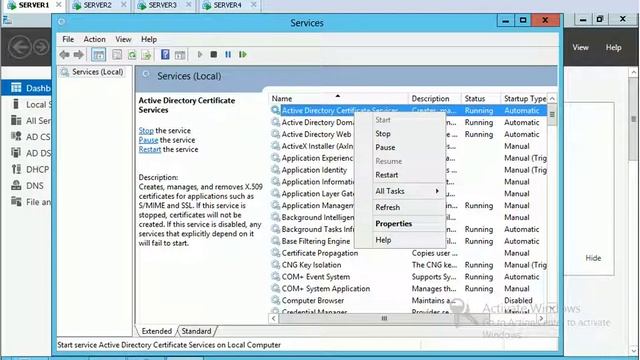Screen dimensions: 640x360
Task: Click the Pause the service link
Action: click(148, 140)
